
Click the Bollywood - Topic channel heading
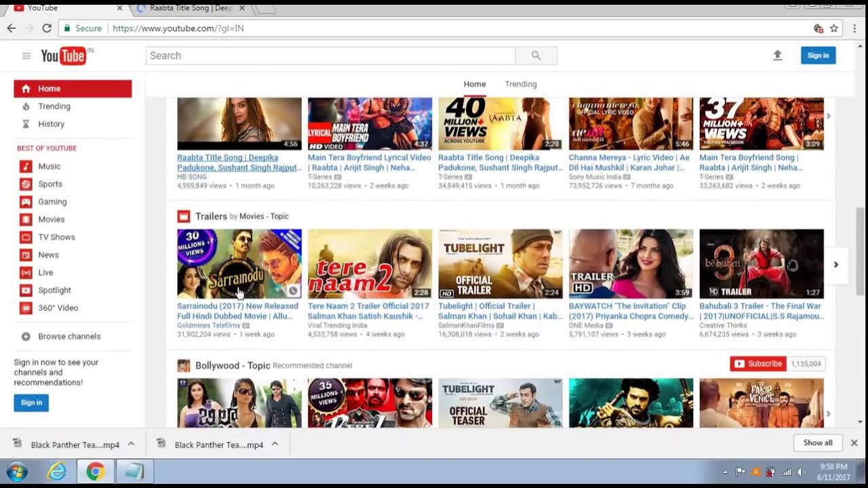[233, 365]
